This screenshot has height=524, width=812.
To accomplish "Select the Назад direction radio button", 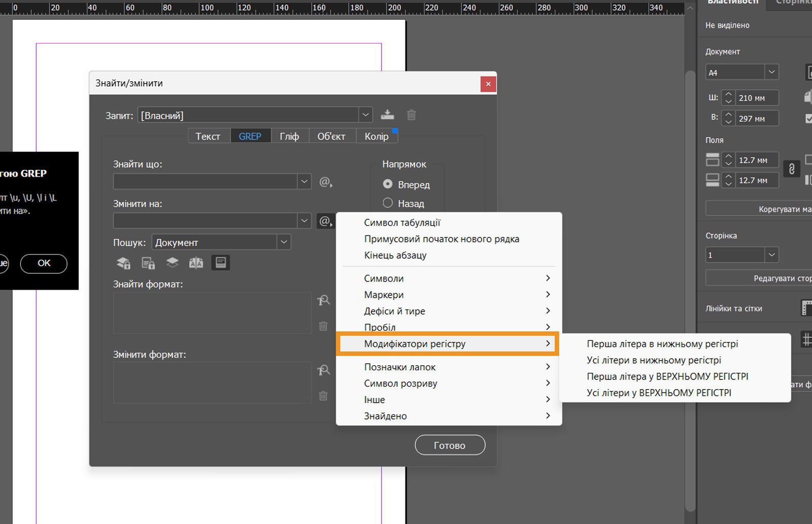I will tap(388, 203).
